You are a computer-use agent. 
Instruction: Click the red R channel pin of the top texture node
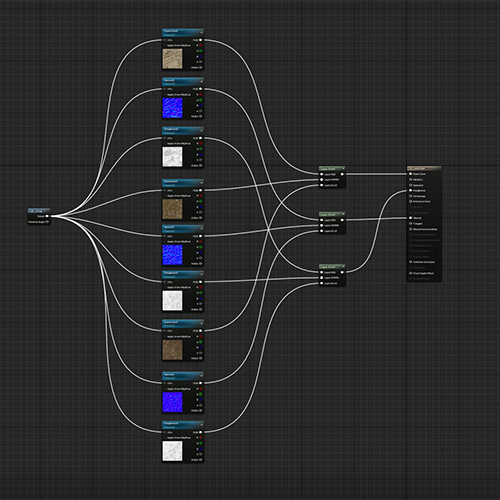(201, 45)
